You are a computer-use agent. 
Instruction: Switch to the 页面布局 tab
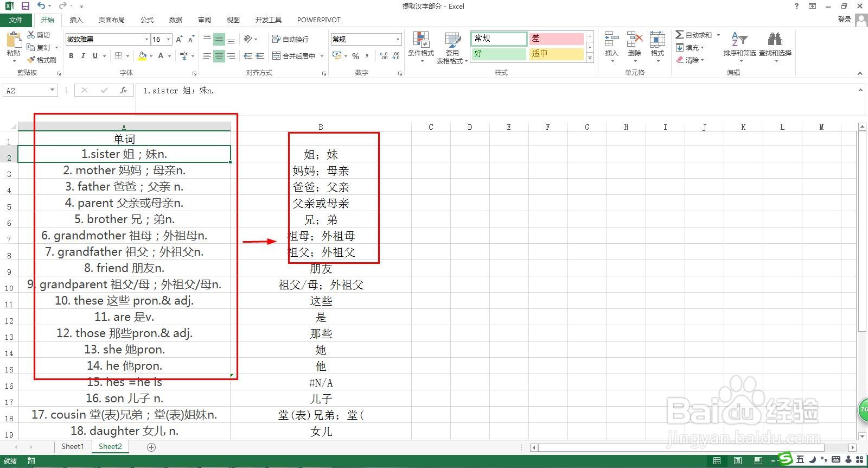(112, 20)
